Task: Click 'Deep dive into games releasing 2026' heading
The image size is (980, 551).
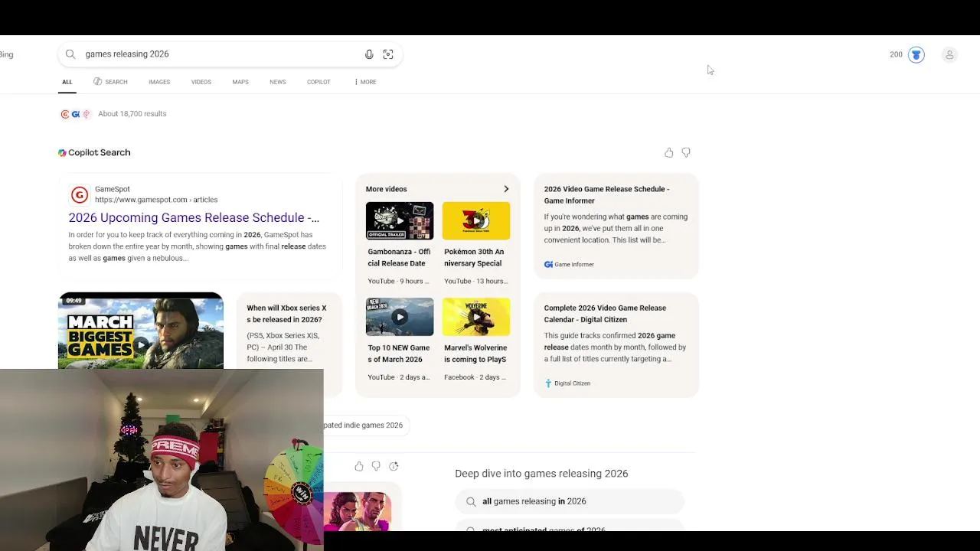Action: coord(541,474)
